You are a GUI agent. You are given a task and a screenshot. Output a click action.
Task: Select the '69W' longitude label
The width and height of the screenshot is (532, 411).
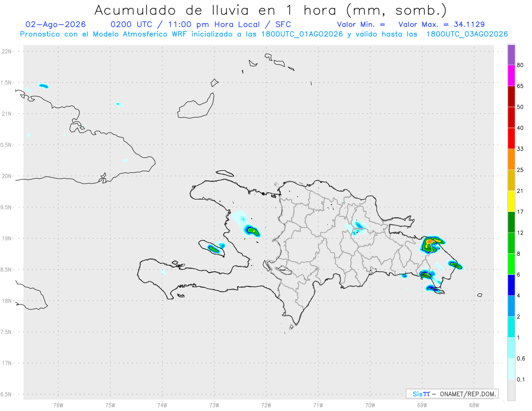pyautogui.click(x=422, y=404)
